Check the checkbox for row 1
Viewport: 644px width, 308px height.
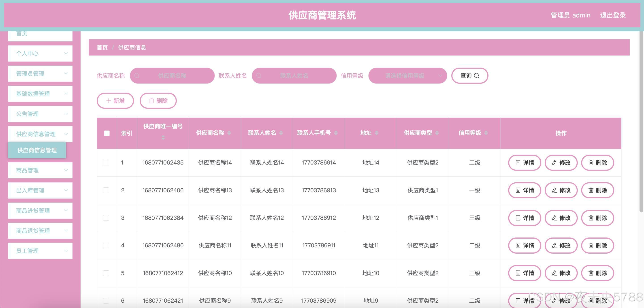106,163
